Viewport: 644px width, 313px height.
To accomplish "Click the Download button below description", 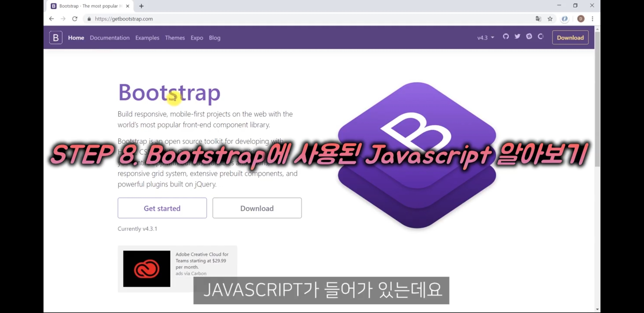I will click(257, 208).
